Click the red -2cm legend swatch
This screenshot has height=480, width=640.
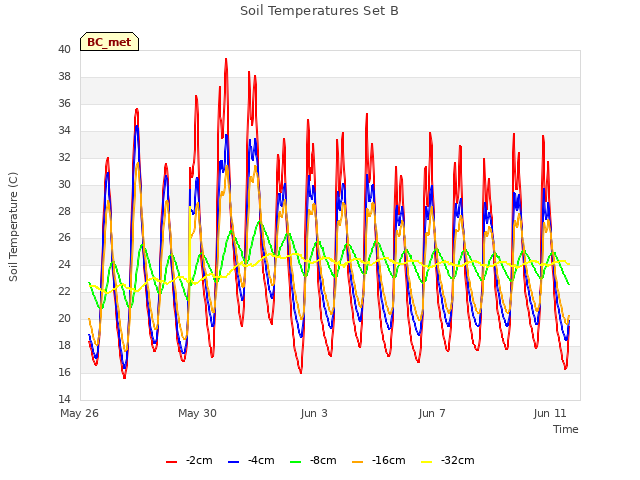click(x=171, y=462)
